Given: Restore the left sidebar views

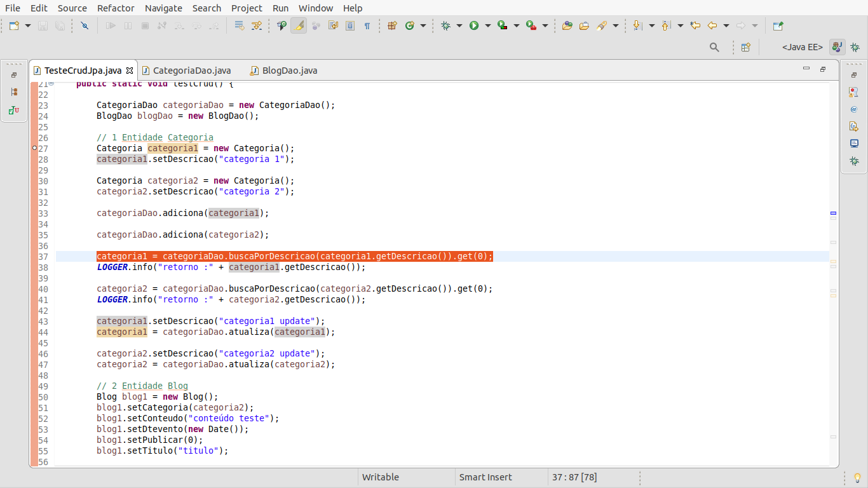Looking at the screenshot, I should 14,75.
